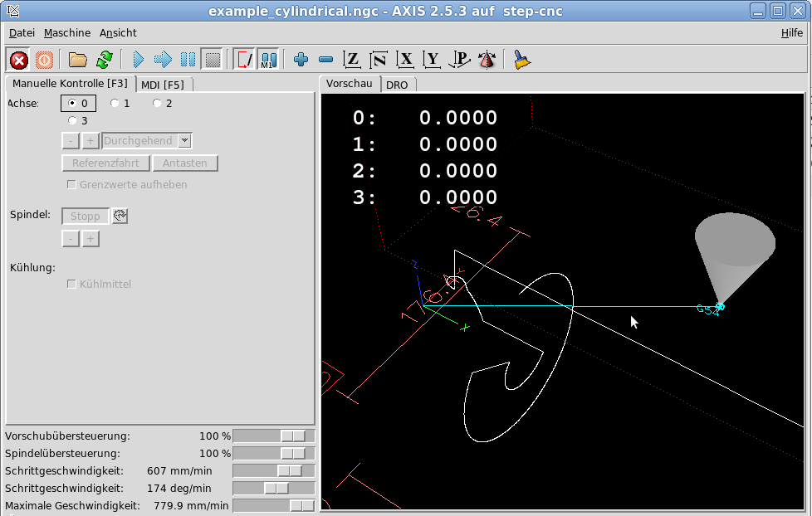Select axis 1 radio button
Image resolution: width=812 pixels, height=516 pixels.
(115, 103)
